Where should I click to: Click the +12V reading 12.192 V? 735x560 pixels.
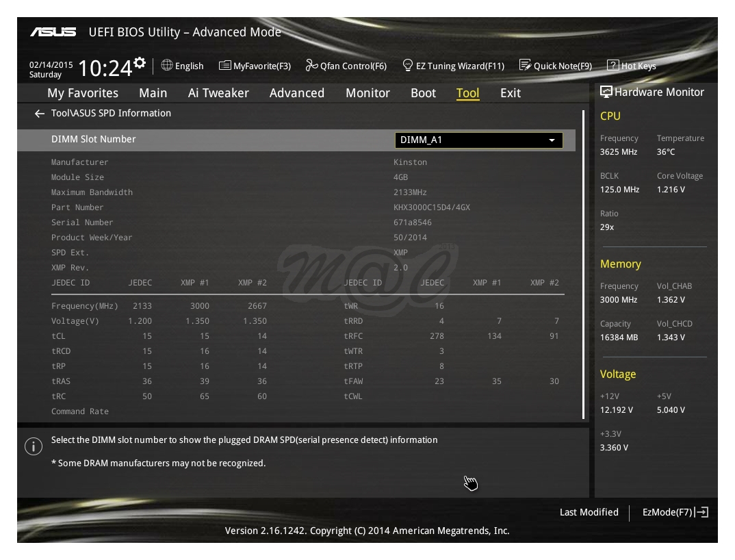(x=617, y=410)
